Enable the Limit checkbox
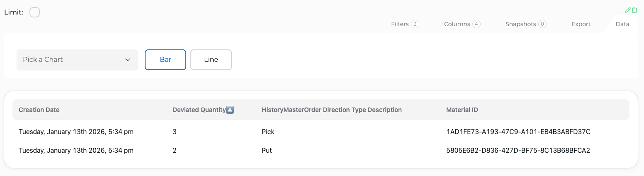Screen dimensions: 644x176 pos(35,12)
